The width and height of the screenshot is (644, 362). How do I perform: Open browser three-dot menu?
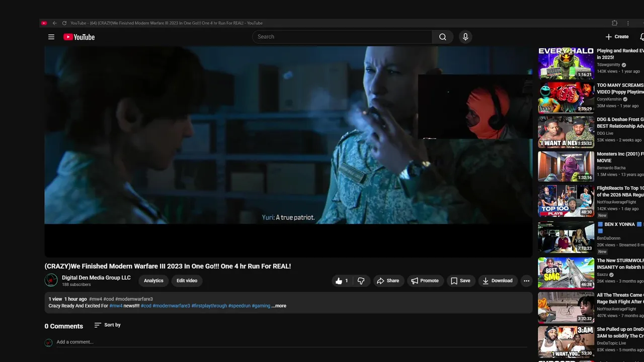pos(628,23)
